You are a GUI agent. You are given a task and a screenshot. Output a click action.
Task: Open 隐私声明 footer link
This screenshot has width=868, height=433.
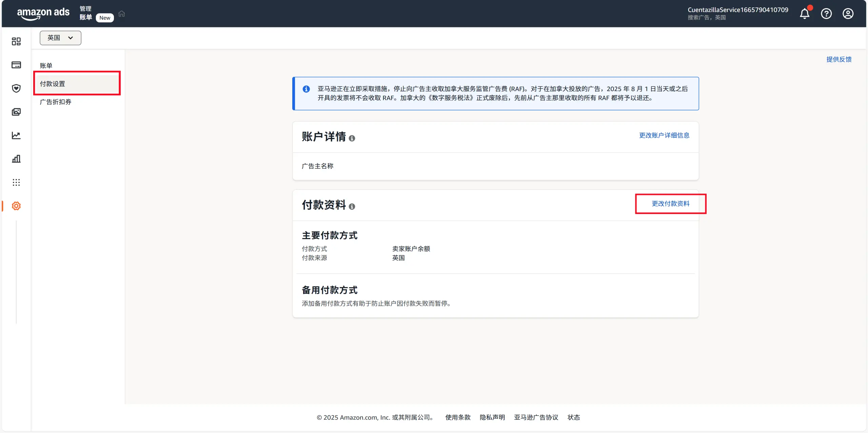pyautogui.click(x=492, y=417)
